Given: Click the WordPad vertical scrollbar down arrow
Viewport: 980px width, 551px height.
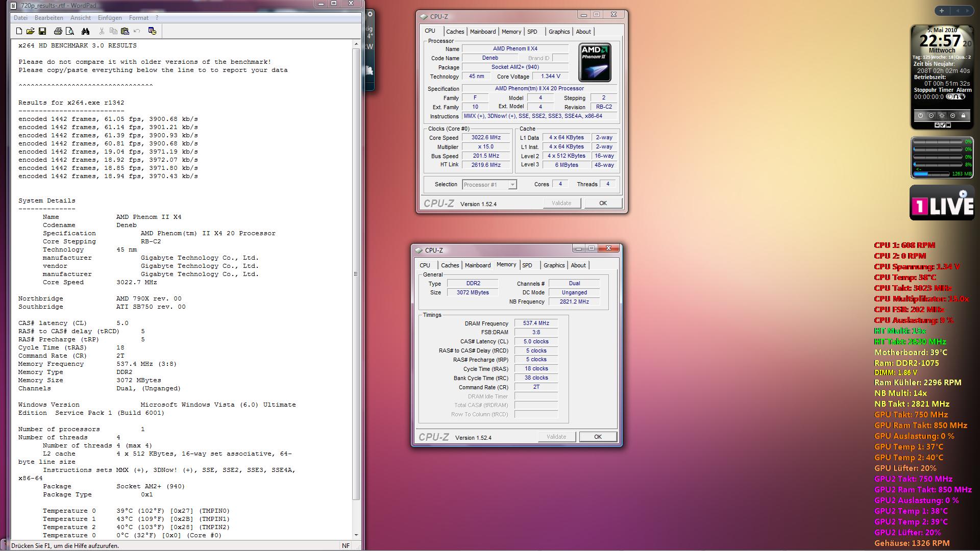Looking at the screenshot, I should 356,535.
